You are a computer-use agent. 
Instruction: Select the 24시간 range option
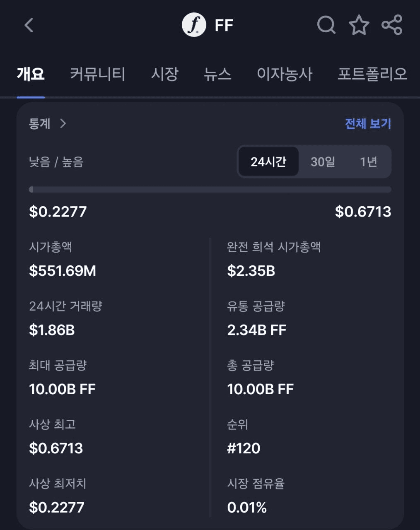coord(268,161)
